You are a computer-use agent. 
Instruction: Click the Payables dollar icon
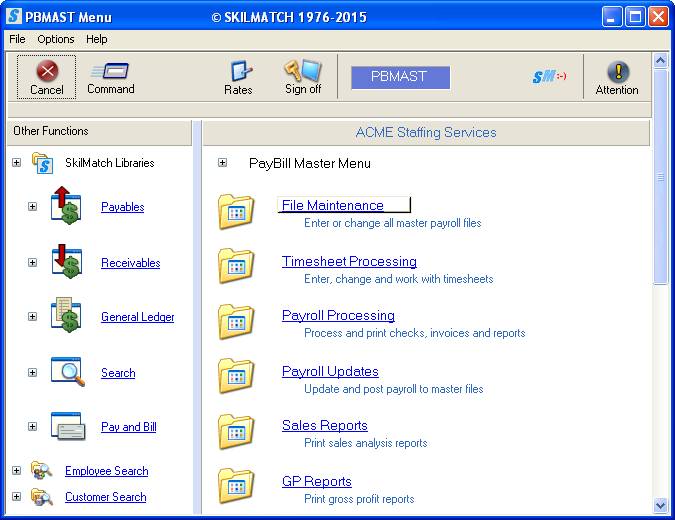(x=65, y=206)
